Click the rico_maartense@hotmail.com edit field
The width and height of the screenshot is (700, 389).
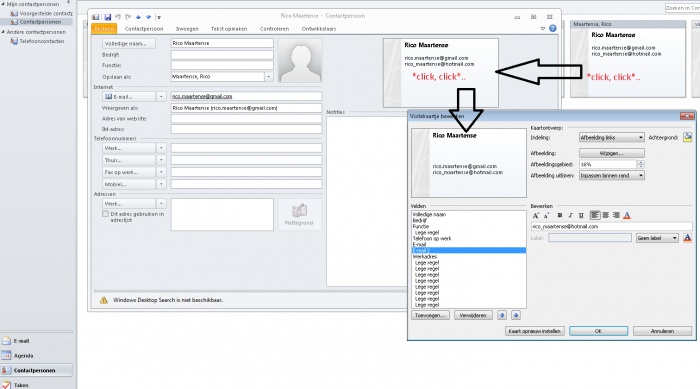pos(611,226)
